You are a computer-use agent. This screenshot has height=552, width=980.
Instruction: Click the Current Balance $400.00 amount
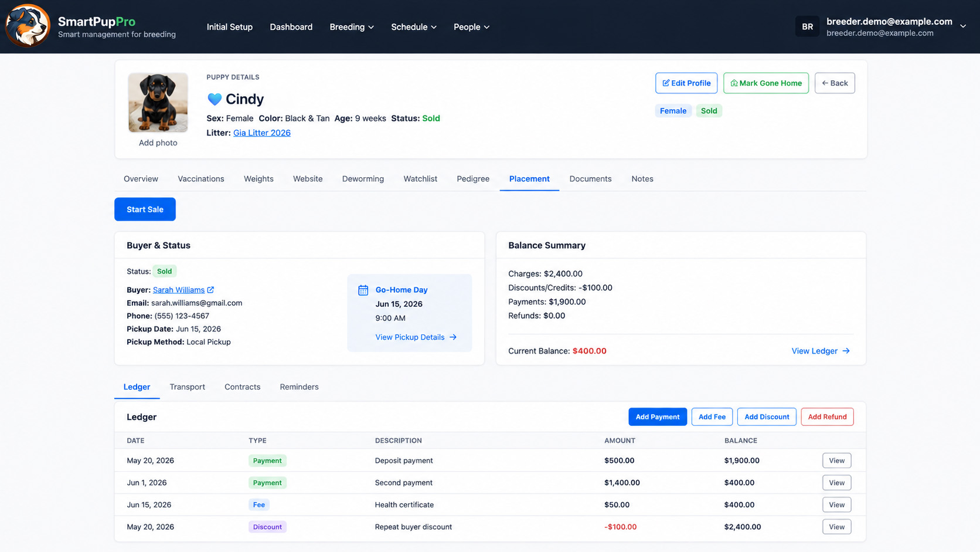(x=589, y=351)
